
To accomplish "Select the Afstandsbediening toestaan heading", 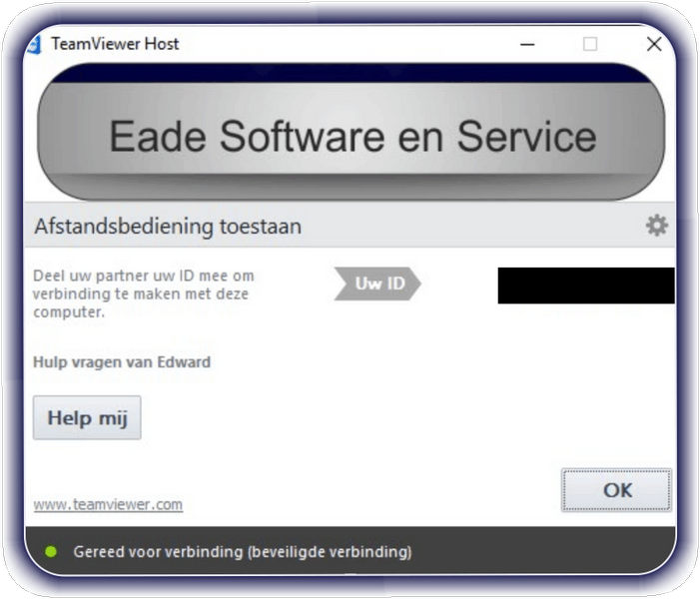I will point(168,227).
